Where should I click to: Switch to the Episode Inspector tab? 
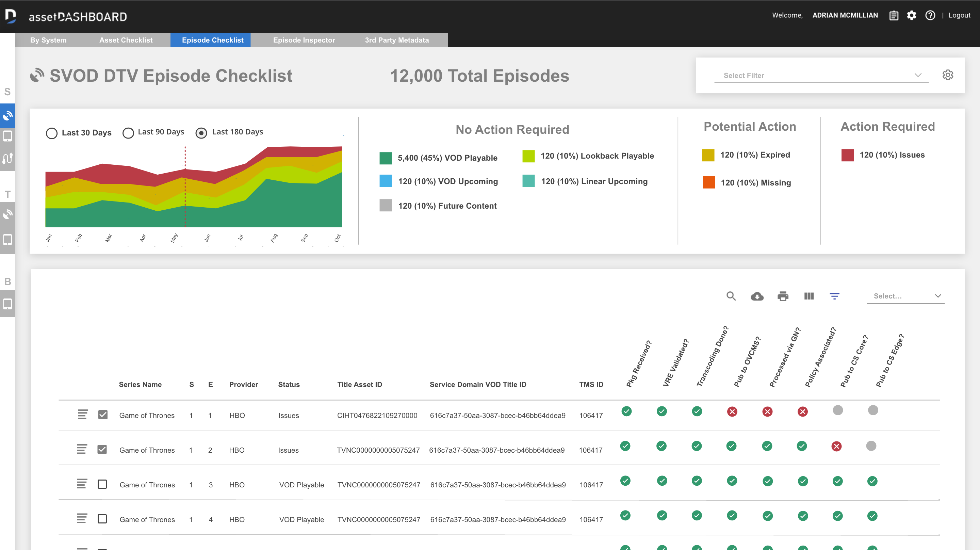(304, 40)
